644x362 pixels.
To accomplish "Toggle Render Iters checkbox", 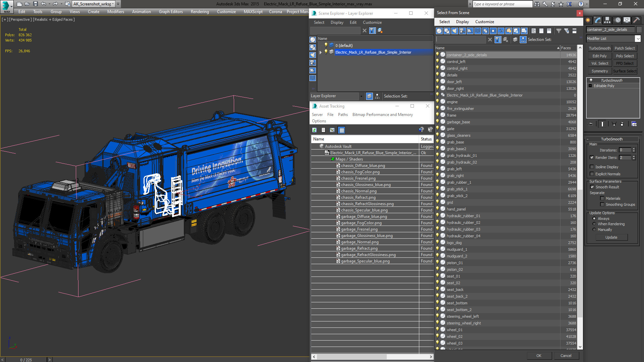I will (x=592, y=158).
